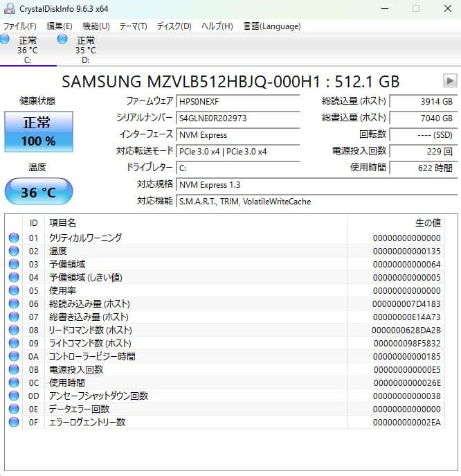Click the power-on count value 229 回

coord(424,152)
